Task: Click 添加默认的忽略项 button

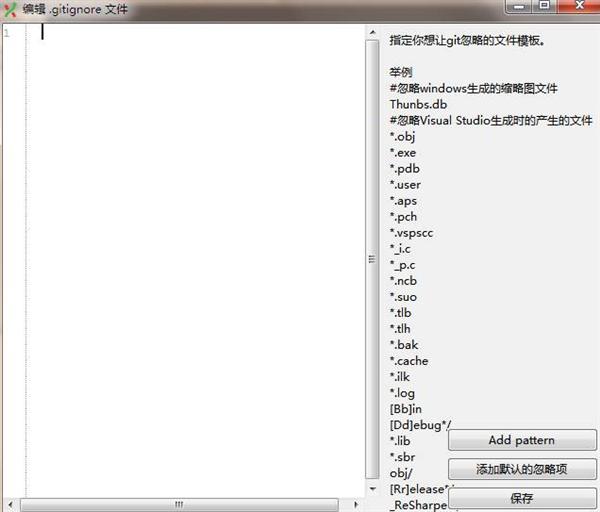Action: pos(522,469)
